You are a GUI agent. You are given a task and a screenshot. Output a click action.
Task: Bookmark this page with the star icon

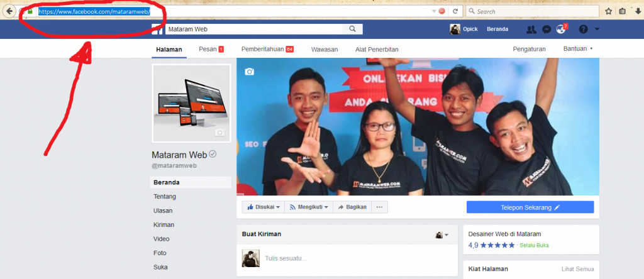point(608,11)
